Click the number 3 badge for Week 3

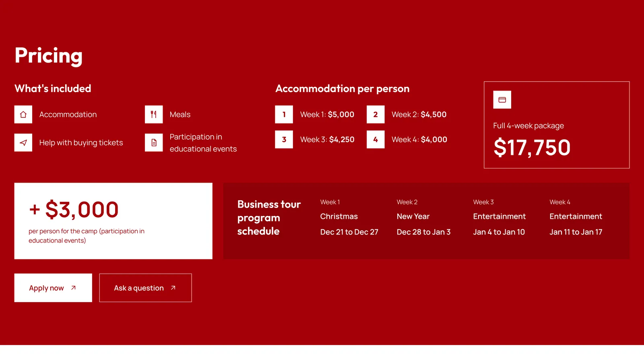click(x=284, y=140)
